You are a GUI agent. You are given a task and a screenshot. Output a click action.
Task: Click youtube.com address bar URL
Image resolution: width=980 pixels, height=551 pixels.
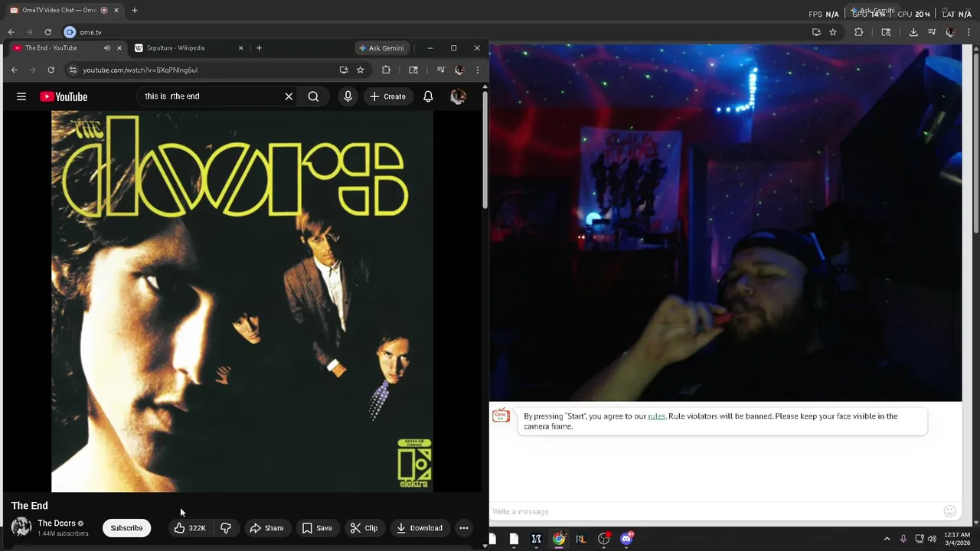[140, 70]
